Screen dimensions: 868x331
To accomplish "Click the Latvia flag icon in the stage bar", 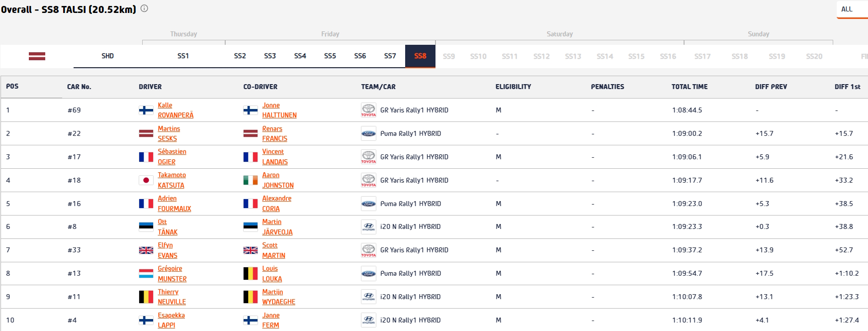I will point(37,56).
